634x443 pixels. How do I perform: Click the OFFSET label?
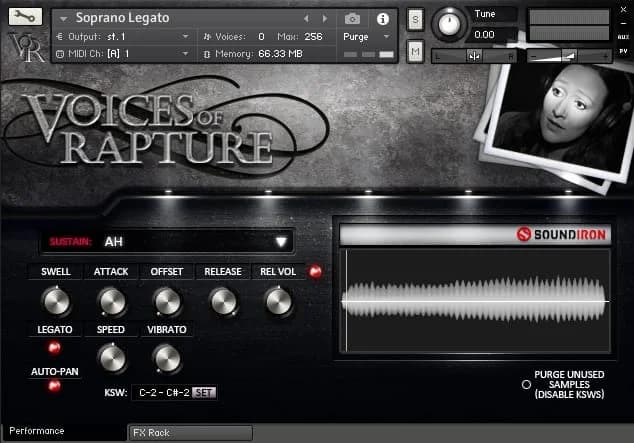tap(167, 272)
